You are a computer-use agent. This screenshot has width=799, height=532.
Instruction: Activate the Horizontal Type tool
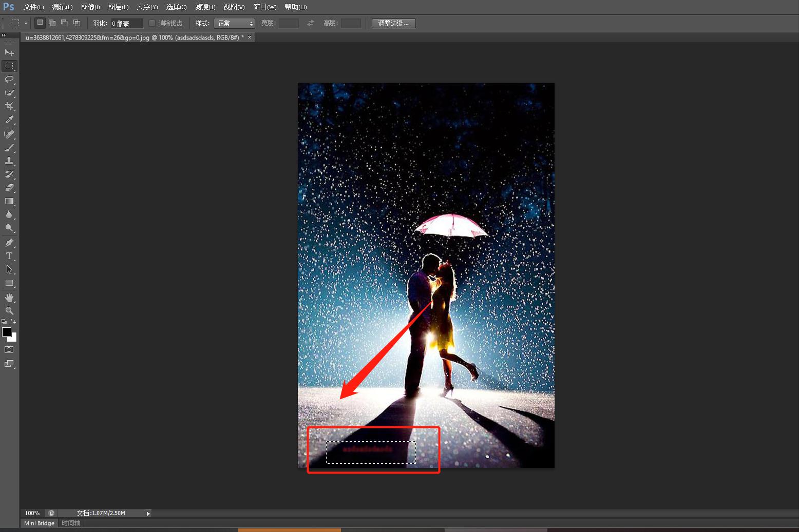pos(9,256)
